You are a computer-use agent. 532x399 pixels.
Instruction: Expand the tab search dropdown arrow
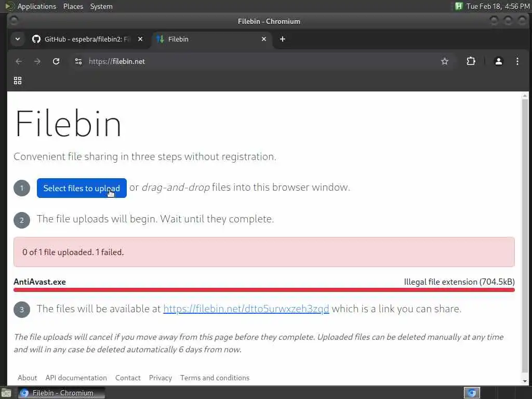pyautogui.click(x=18, y=39)
